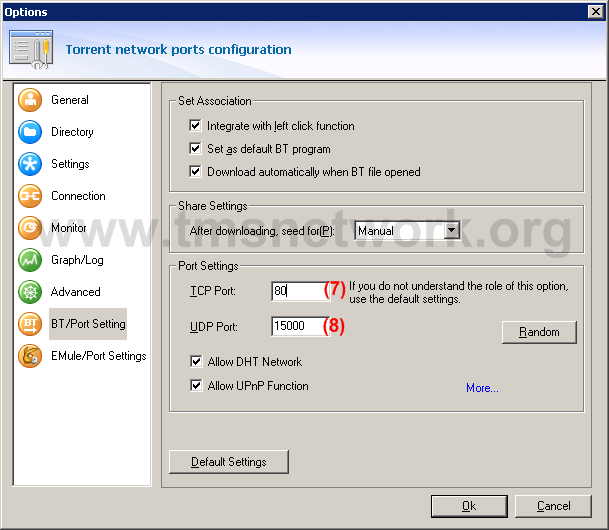Close the Options dialog
Screen dimensions: 609x530
(595, 12)
